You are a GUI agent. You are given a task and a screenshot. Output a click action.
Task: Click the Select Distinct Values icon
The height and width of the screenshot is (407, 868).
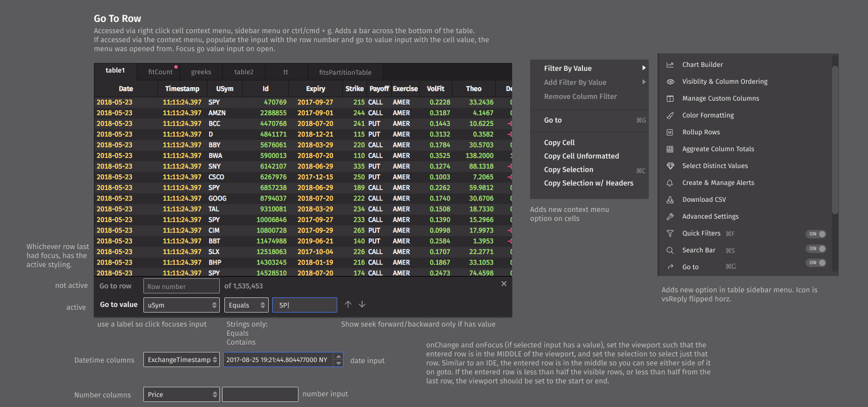[670, 165]
